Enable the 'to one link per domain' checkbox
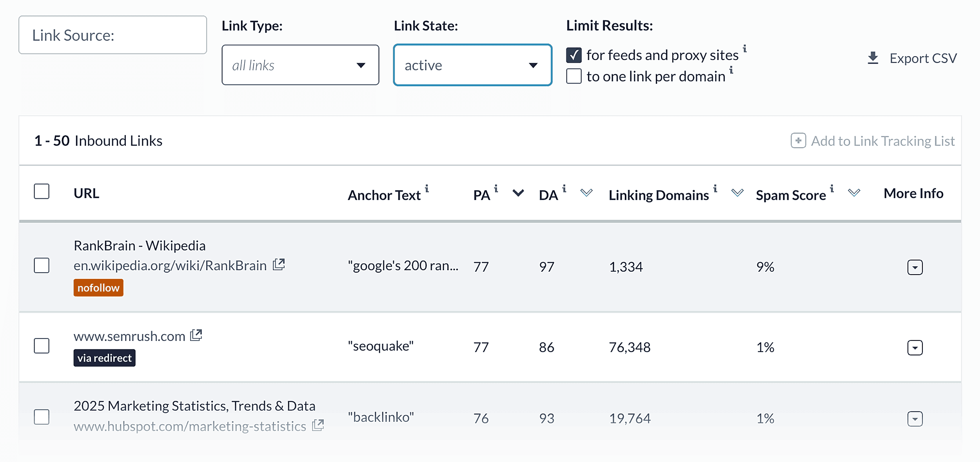The image size is (980, 462). [x=573, y=77]
